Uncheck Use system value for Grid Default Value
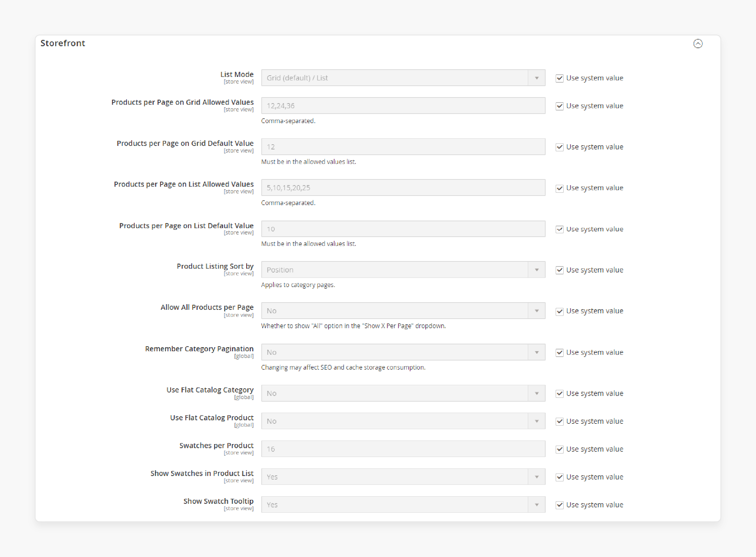 [559, 147]
